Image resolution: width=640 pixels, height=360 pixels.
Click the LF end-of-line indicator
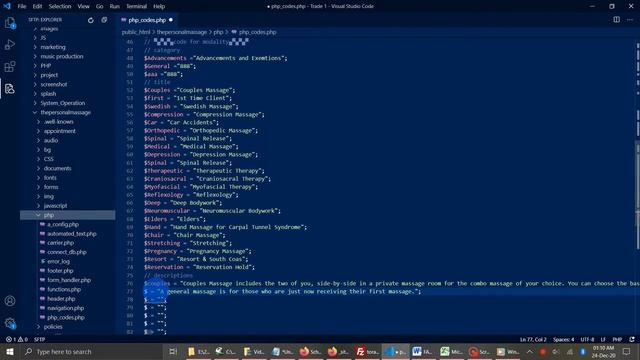point(603,339)
